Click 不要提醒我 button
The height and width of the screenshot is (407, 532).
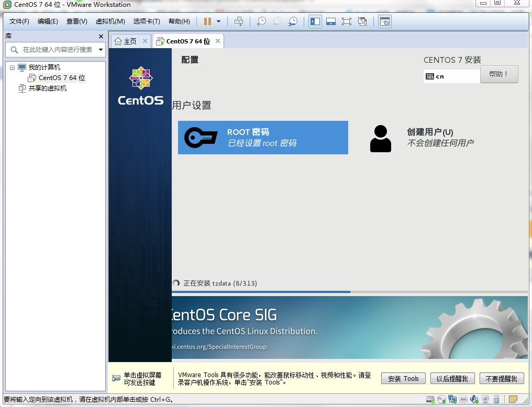tap(502, 379)
